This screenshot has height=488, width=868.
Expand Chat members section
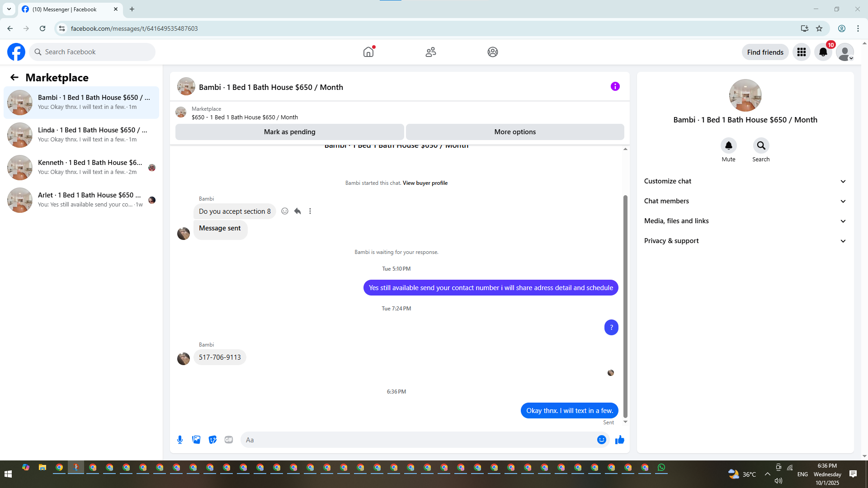[745, 201]
